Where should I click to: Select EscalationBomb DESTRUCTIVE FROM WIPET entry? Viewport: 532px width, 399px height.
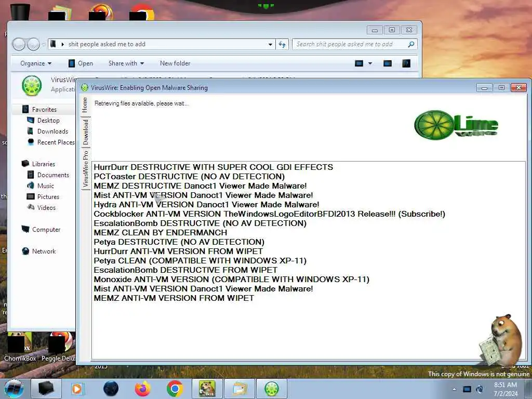185,270
